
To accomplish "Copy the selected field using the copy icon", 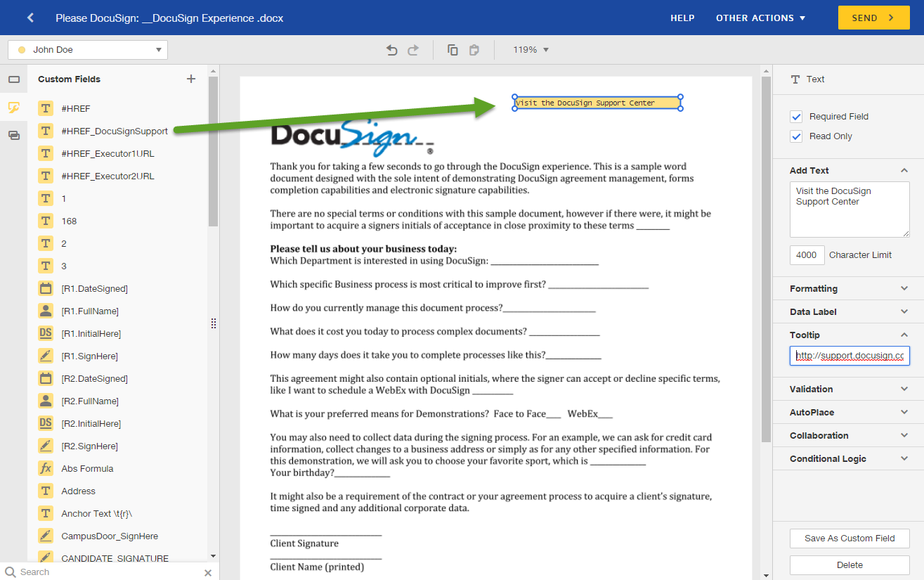I will coord(453,49).
